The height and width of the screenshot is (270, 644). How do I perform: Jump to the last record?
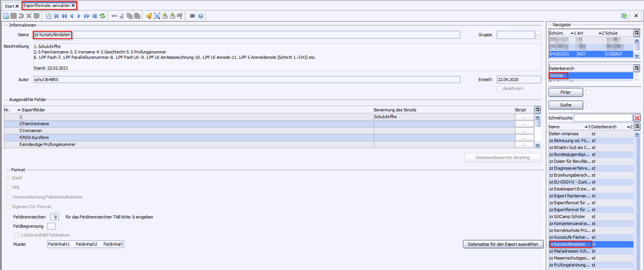(x=95, y=15)
